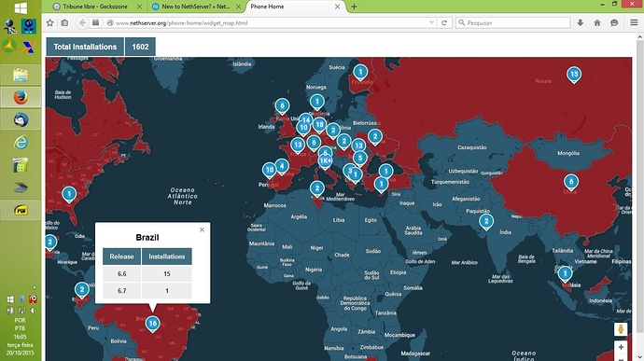Screen dimensions: 644x361
Task: Switch to New to NethServer tab
Action: point(195,7)
